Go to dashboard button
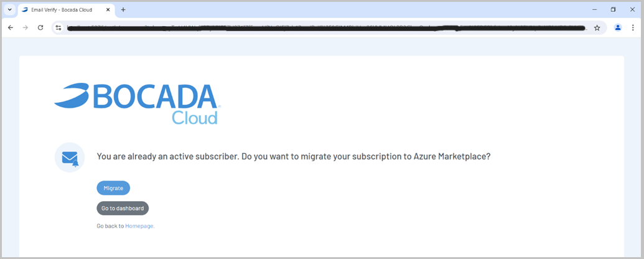This screenshot has height=259, width=644. click(123, 208)
